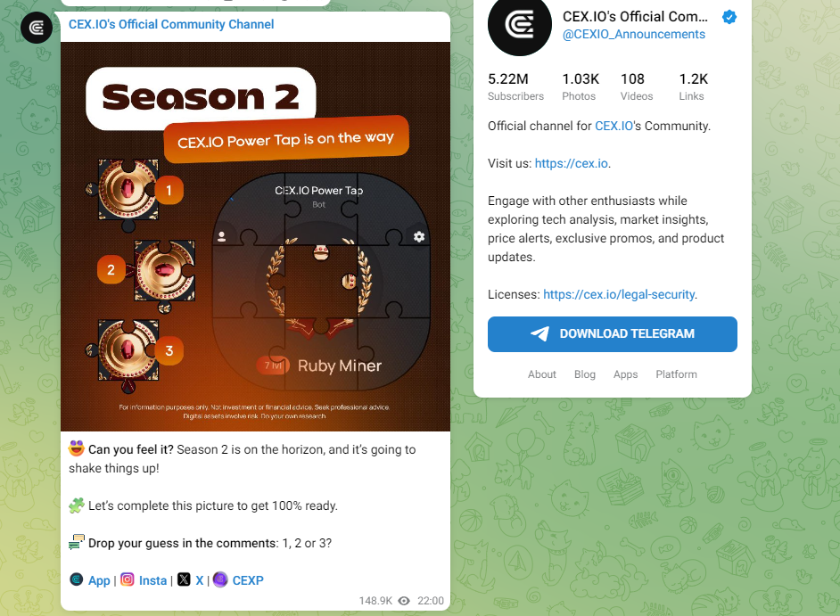
Task: Open the About footer menu item
Action: (541, 374)
